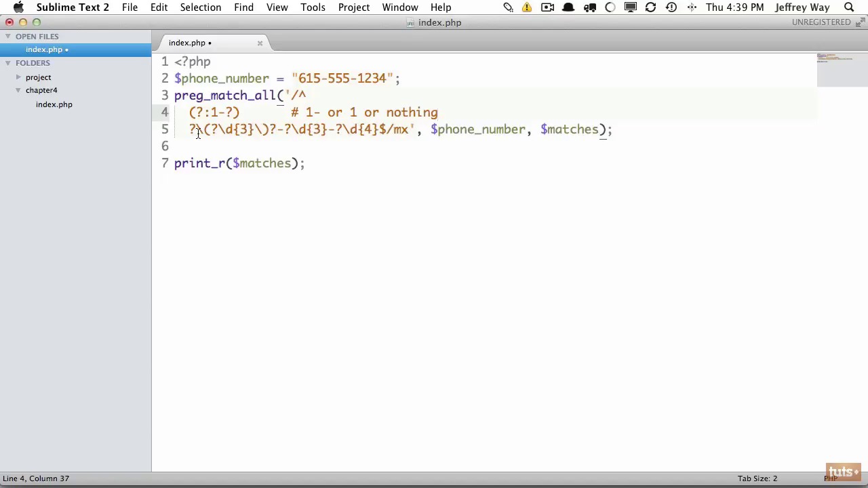Open the Tools menu

(x=313, y=7)
